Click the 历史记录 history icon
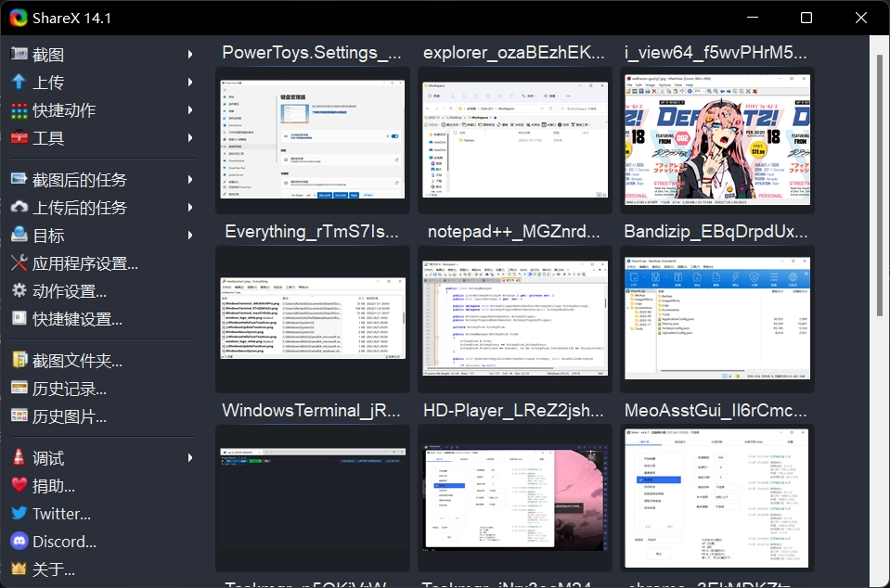 (x=19, y=388)
